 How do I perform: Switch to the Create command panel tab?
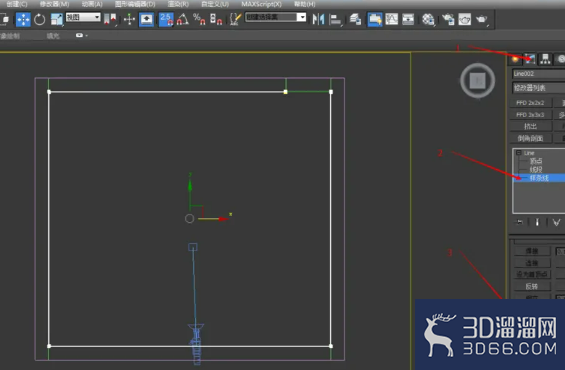pos(515,59)
